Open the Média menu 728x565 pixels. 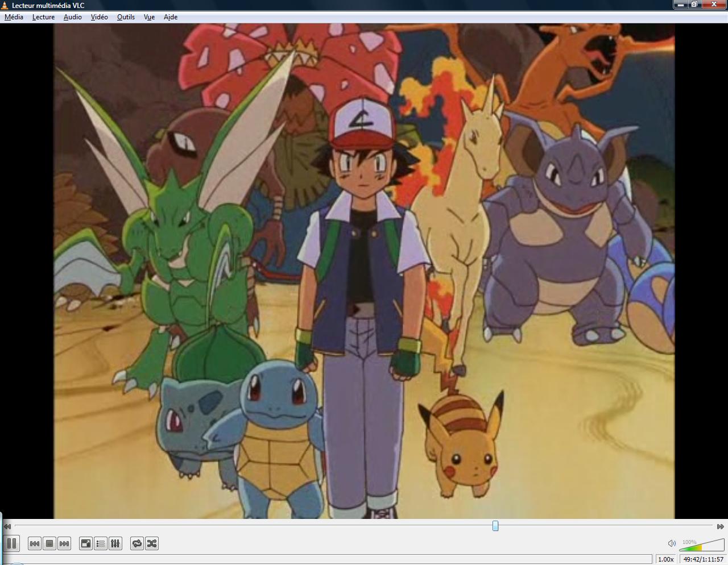click(14, 17)
